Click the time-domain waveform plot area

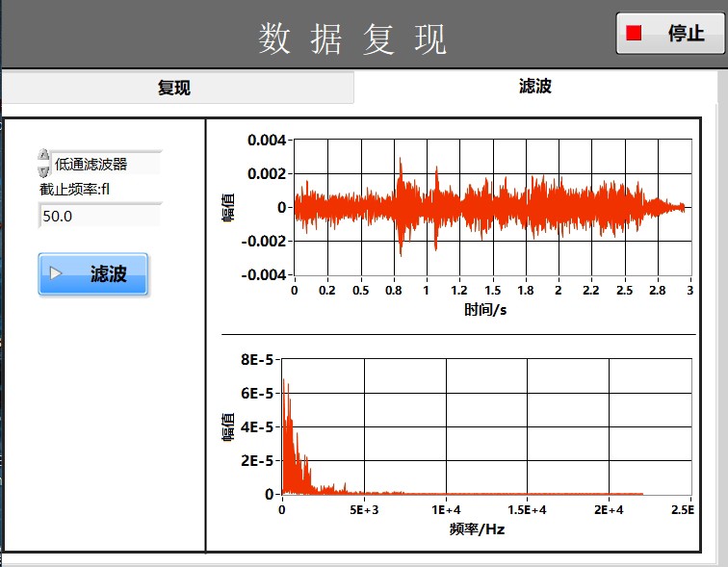(493, 207)
